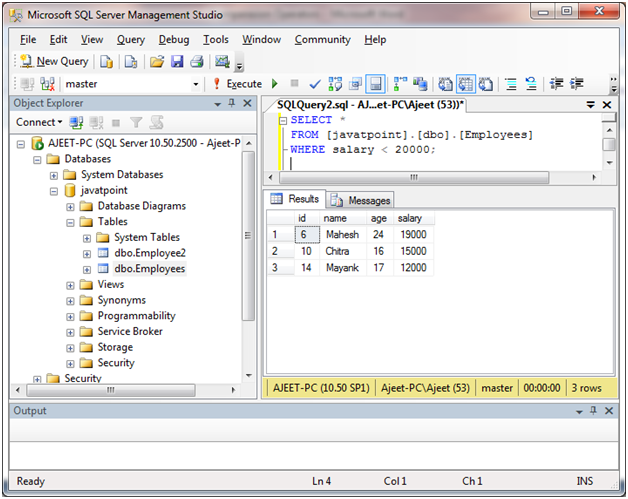Select cell with name Mahesh
This screenshot has width=628, height=499.
[x=342, y=235]
